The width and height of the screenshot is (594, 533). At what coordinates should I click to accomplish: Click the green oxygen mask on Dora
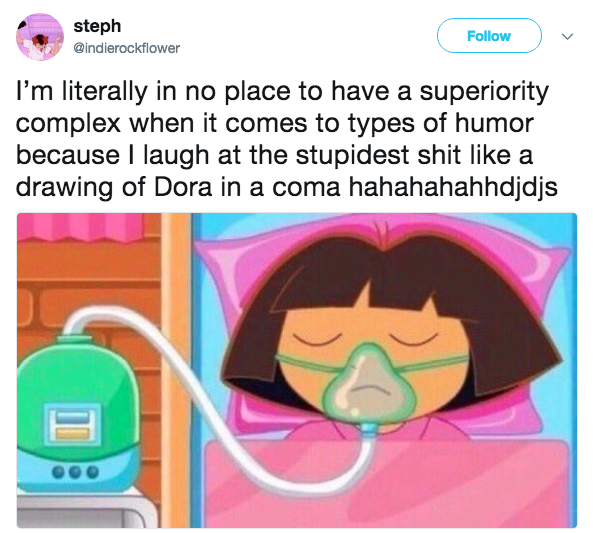pyautogui.click(x=368, y=383)
